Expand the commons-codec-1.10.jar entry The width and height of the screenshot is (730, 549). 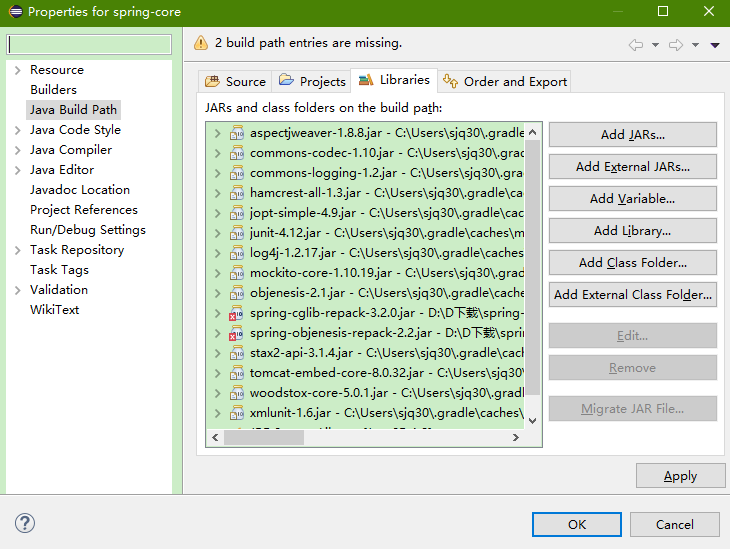coord(217,153)
